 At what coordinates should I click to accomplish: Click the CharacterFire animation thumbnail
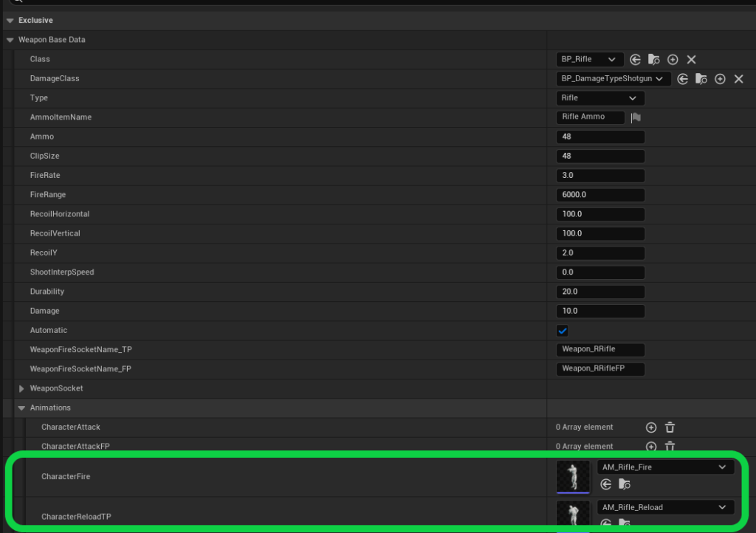click(573, 477)
